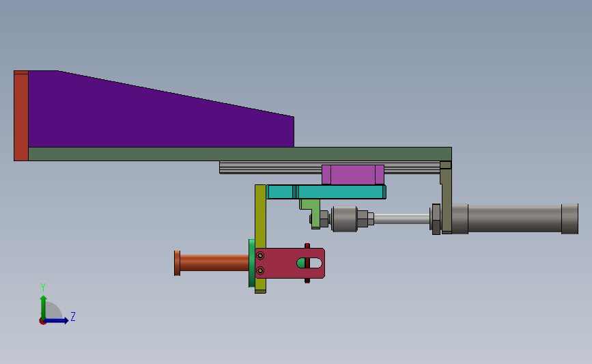
Task: Click the thin silver piston rod
Action: coord(401,219)
